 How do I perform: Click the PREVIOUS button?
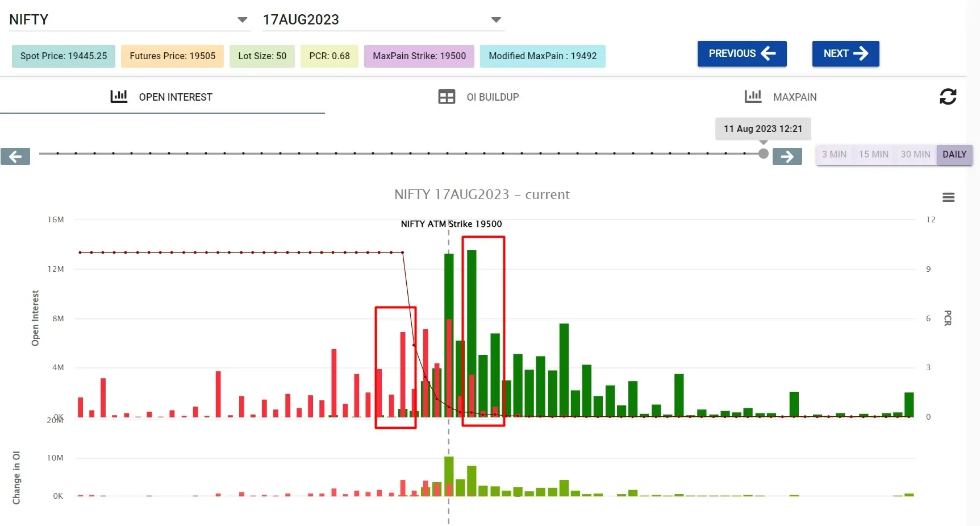742,53
